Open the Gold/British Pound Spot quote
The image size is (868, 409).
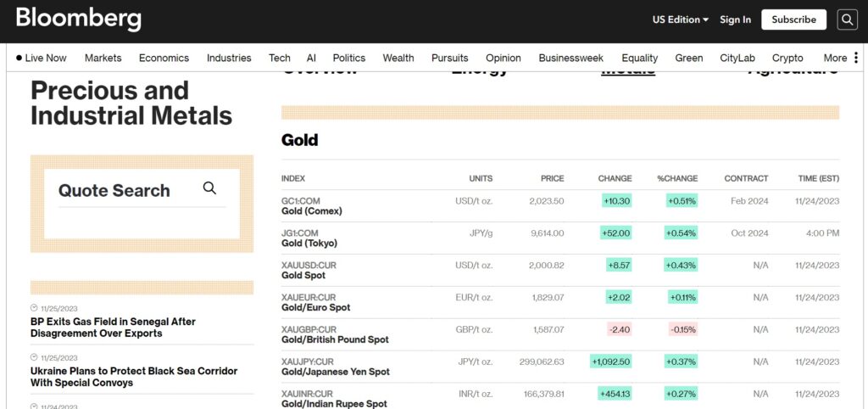(x=335, y=334)
